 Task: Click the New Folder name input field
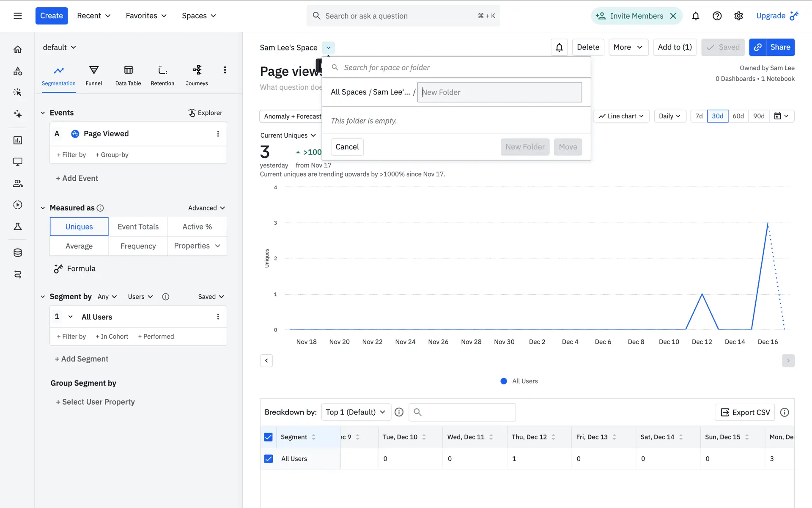[499, 92]
